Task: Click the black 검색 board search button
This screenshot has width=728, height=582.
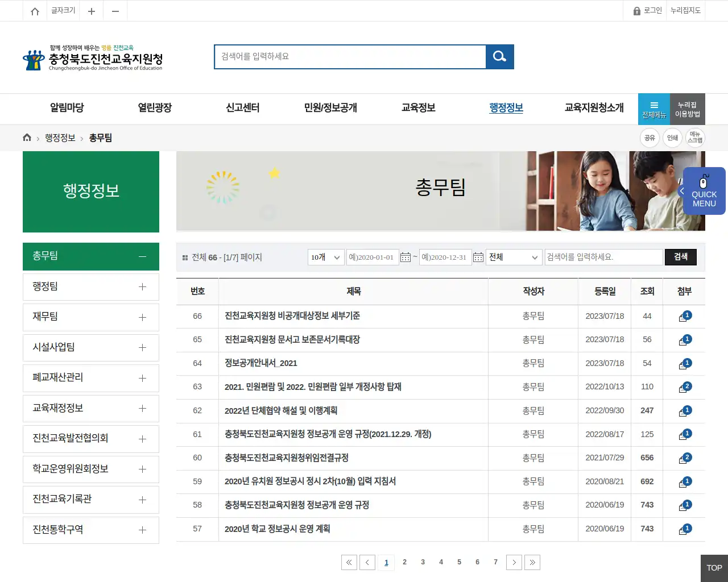Action: point(681,257)
